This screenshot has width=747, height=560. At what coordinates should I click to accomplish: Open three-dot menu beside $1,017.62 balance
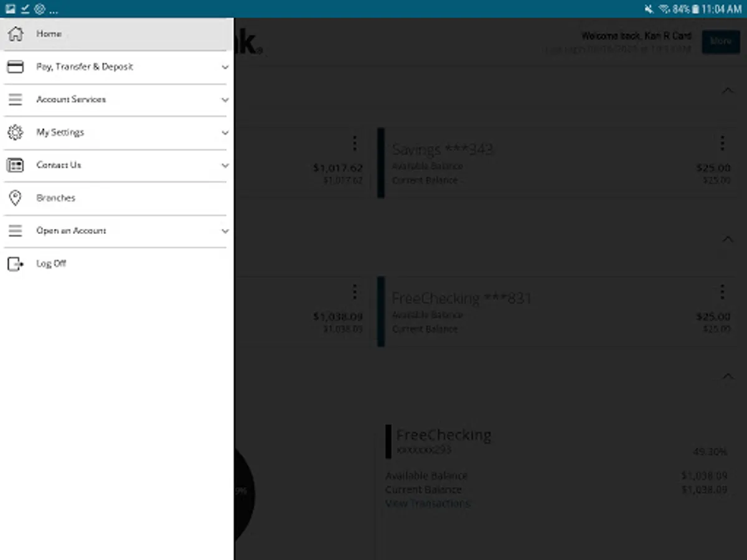tap(354, 143)
